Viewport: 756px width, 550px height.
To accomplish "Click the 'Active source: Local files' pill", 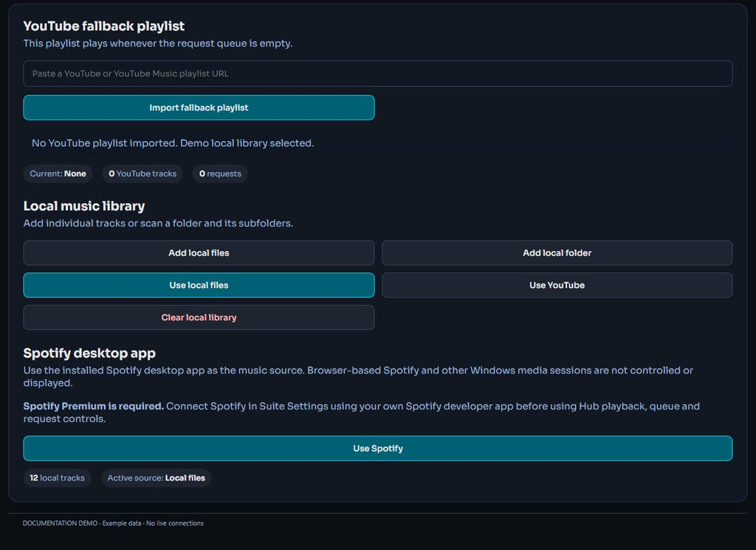I will click(156, 478).
